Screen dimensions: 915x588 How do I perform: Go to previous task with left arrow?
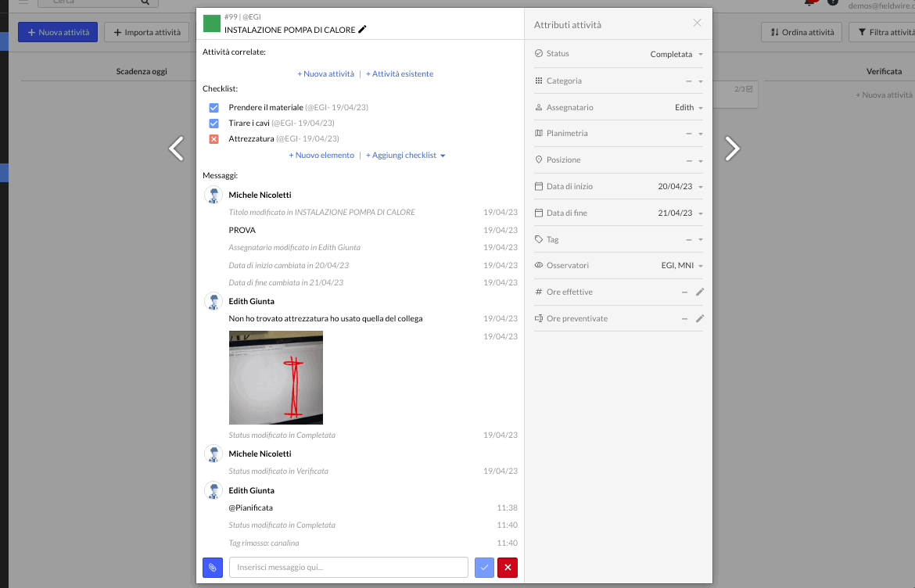point(176,149)
